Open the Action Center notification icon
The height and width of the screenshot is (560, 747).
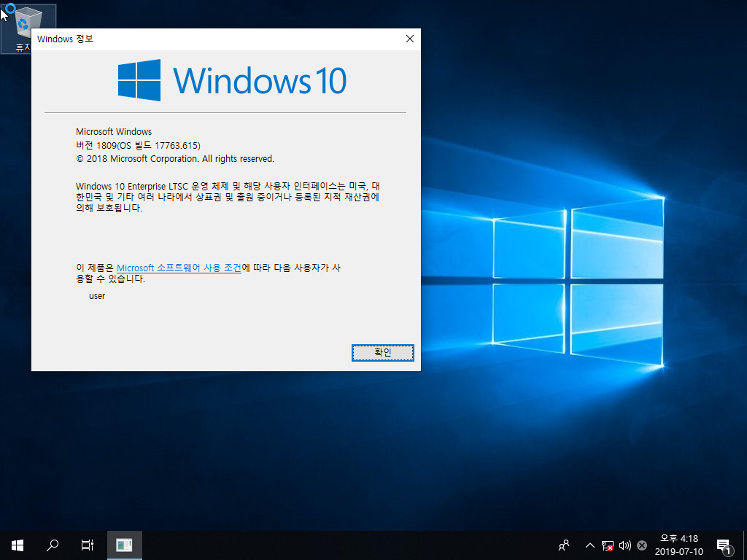point(724,545)
